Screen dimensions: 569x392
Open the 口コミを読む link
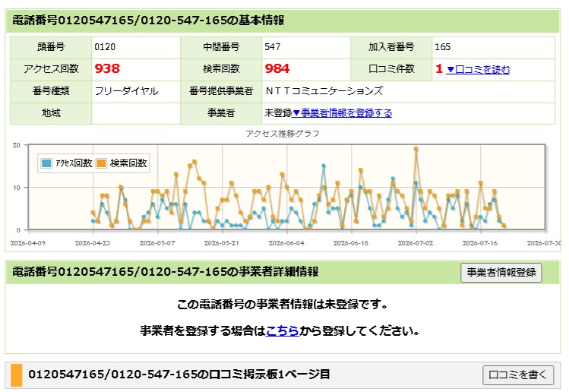coord(478,69)
